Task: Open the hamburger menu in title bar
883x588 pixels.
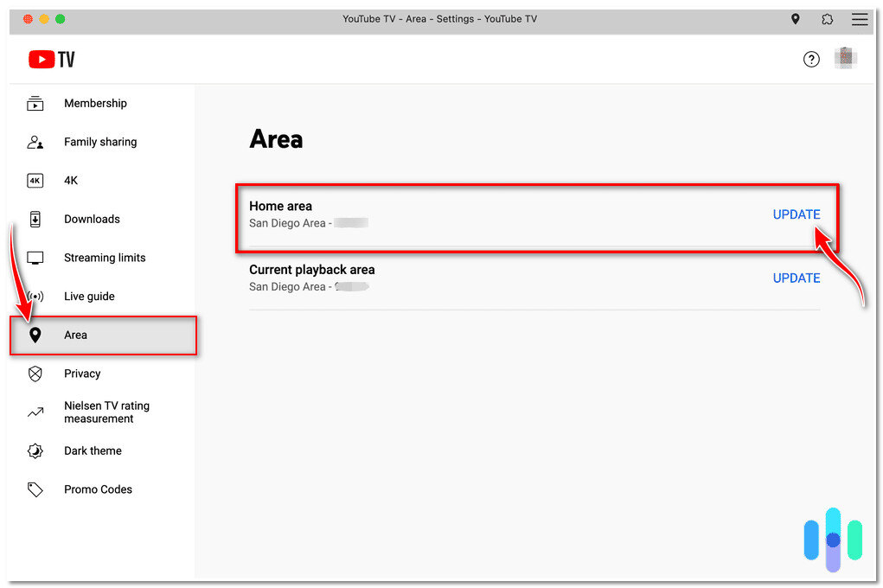Action: click(x=859, y=19)
